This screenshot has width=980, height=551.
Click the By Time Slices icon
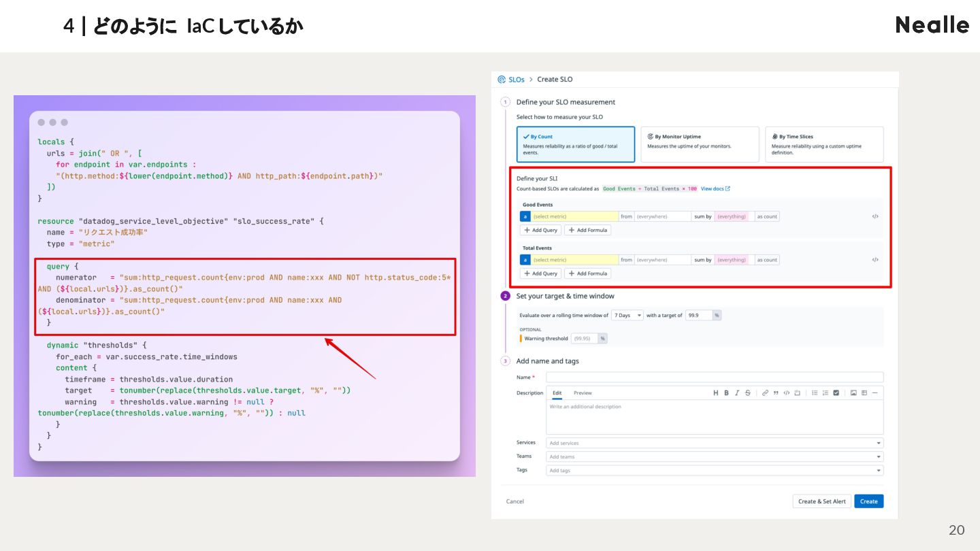(774, 137)
